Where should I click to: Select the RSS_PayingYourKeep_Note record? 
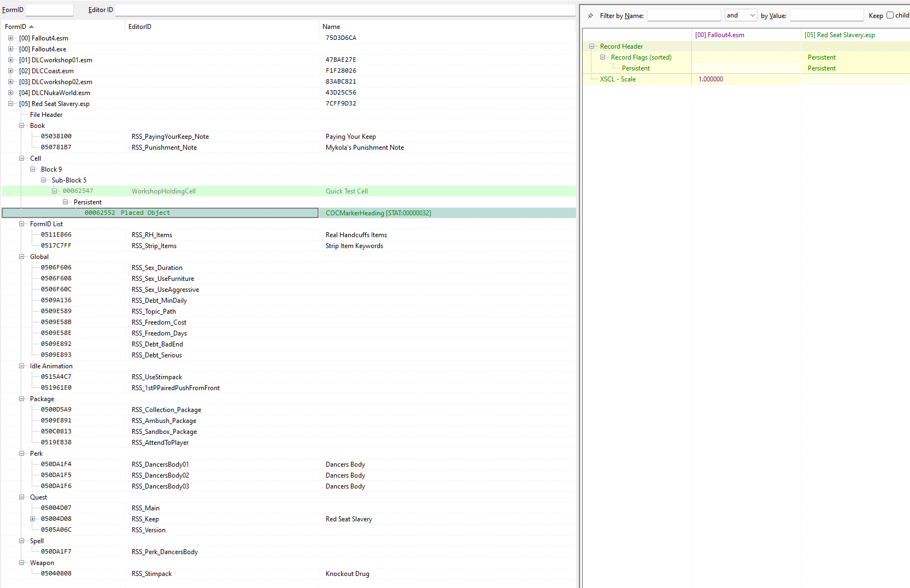pyautogui.click(x=289, y=137)
